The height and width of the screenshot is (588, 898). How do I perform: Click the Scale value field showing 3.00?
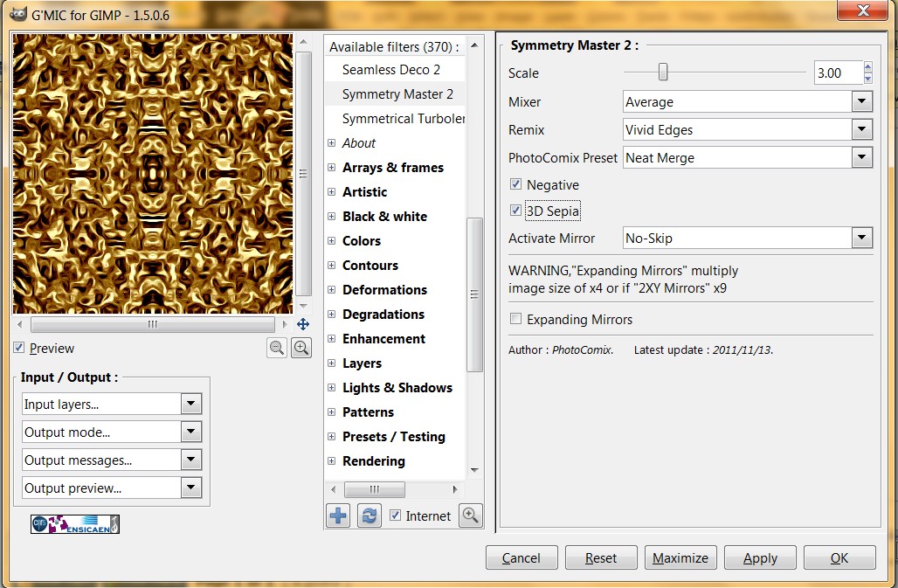click(x=838, y=73)
